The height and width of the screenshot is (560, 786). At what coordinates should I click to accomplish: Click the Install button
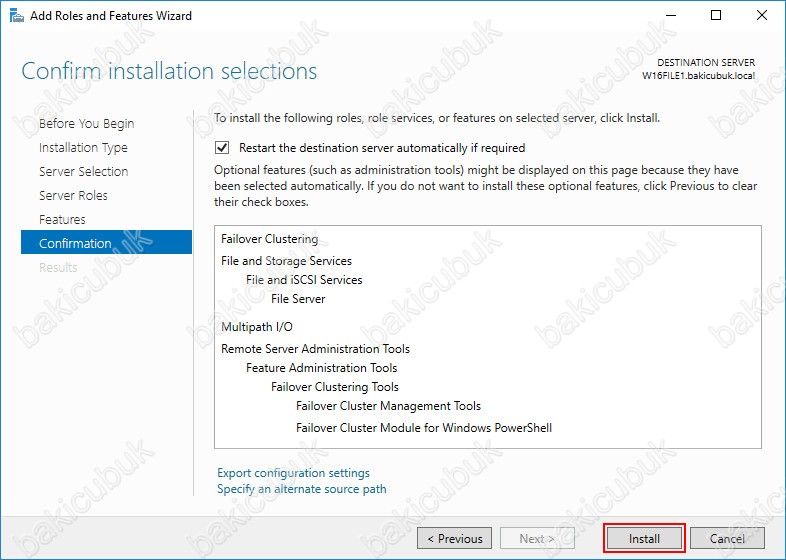[x=644, y=538]
